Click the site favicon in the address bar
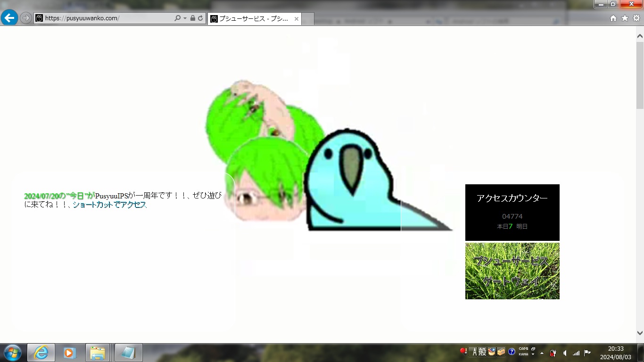Image resolution: width=644 pixels, height=362 pixels. pos(39,18)
